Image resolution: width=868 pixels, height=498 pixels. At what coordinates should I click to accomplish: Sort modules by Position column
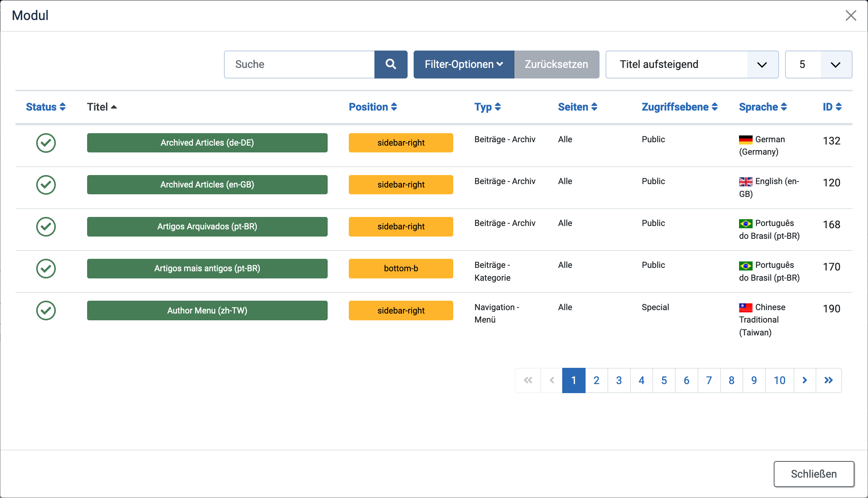(373, 107)
